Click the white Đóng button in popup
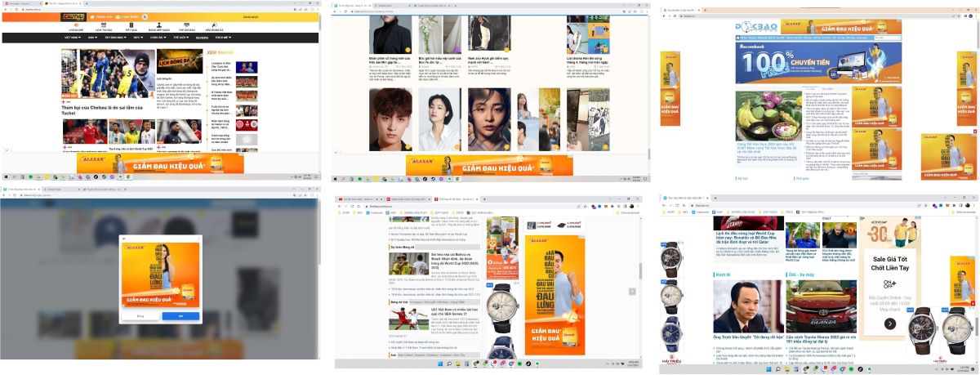The width and height of the screenshot is (980, 375). click(x=140, y=315)
